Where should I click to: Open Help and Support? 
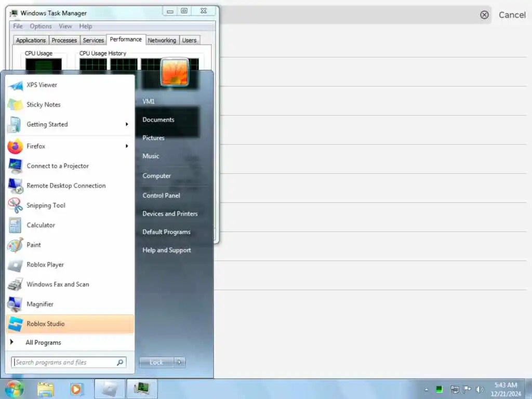pos(167,250)
